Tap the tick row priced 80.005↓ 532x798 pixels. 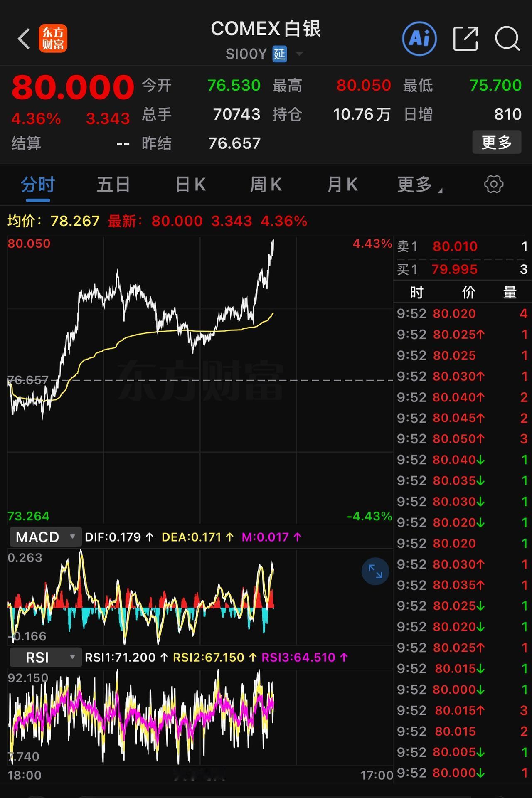click(x=462, y=752)
